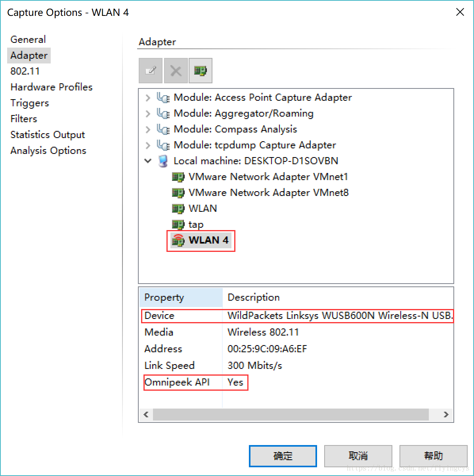This screenshot has height=476, width=474.
Task: Click the Wireless 802.11 media value
Action: tap(263, 332)
